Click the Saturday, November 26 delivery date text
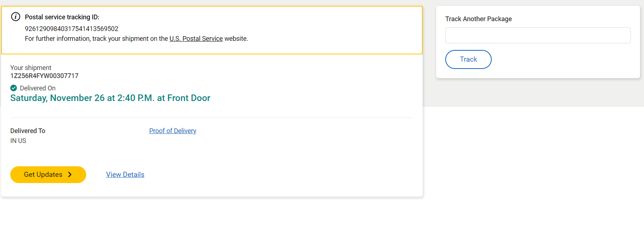This screenshot has width=644, height=229. 110,98
